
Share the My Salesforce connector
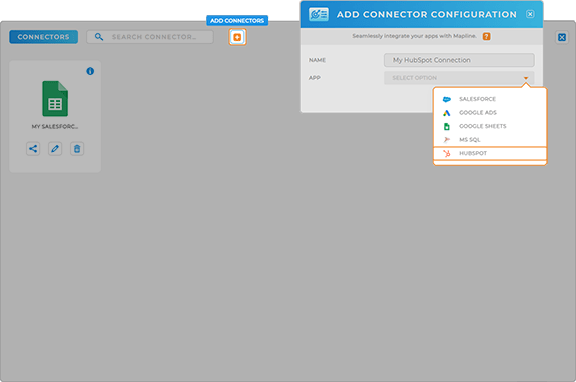pos(33,149)
